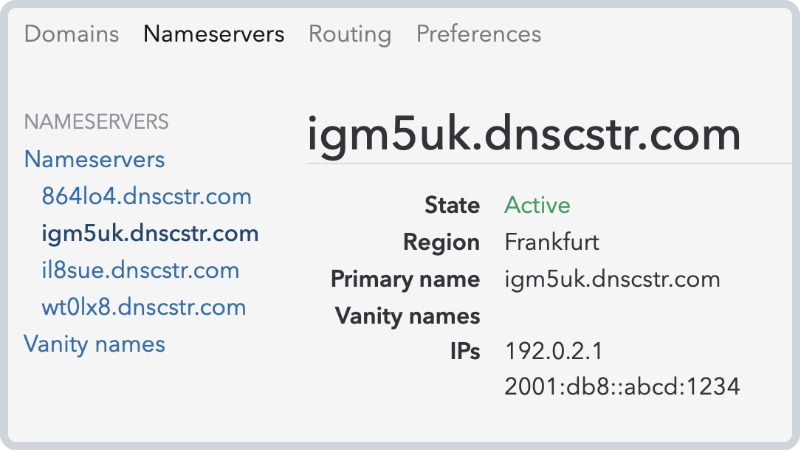Click the IPs field label
800x450 pixels.
click(x=465, y=351)
